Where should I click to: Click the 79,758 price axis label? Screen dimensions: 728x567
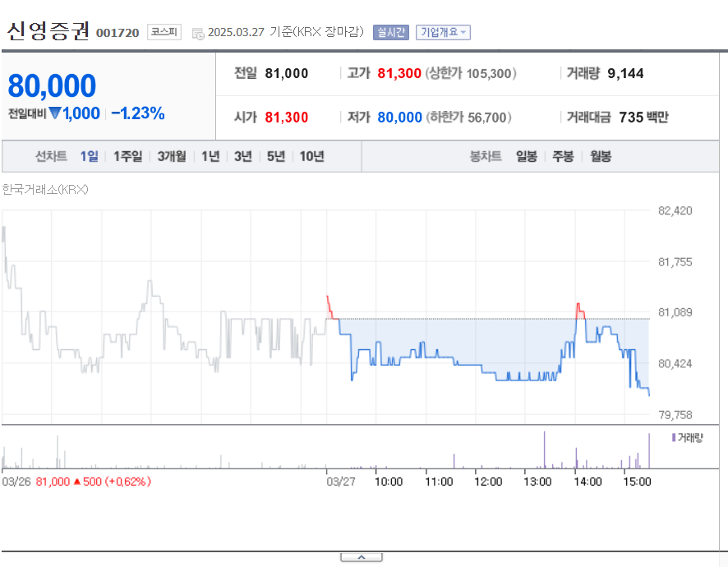(x=675, y=415)
